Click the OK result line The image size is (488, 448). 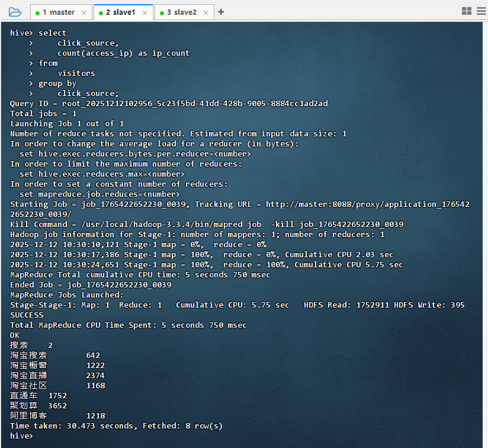tap(15, 335)
